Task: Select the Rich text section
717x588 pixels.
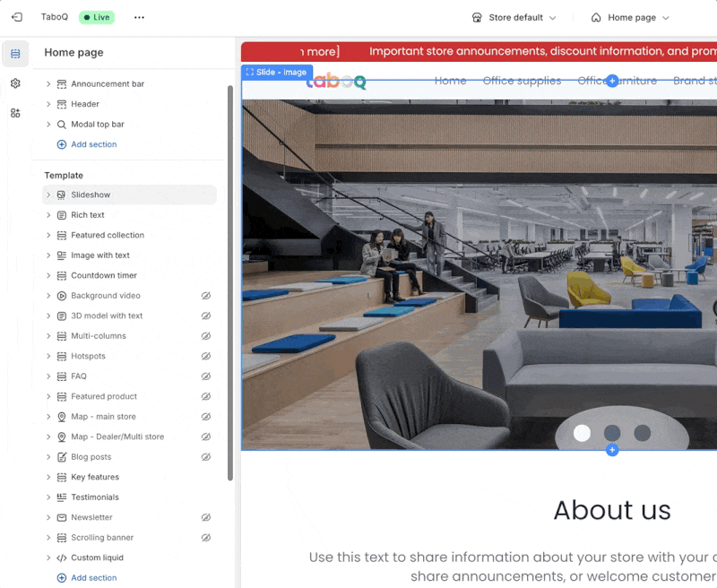Action: click(x=88, y=215)
